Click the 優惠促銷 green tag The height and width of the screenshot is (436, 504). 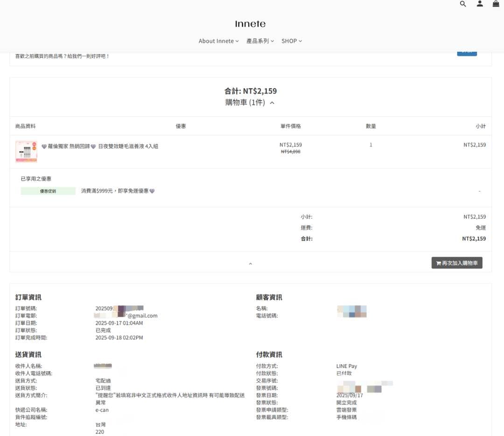pyautogui.click(x=48, y=191)
